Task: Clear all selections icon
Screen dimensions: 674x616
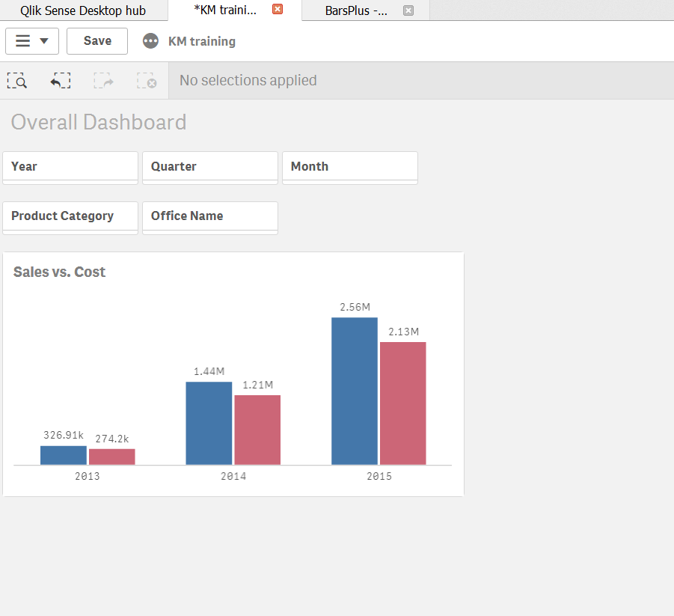Action: (x=147, y=80)
